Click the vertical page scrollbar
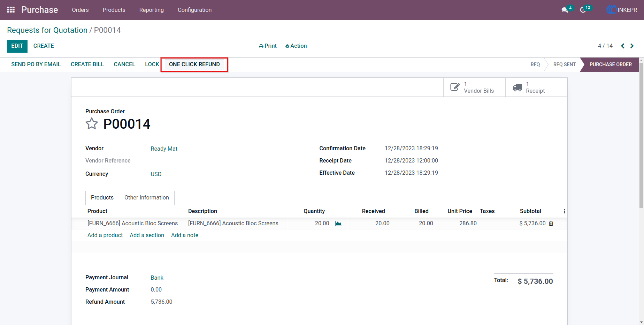 pyautogui.click(x=641, y=136)
